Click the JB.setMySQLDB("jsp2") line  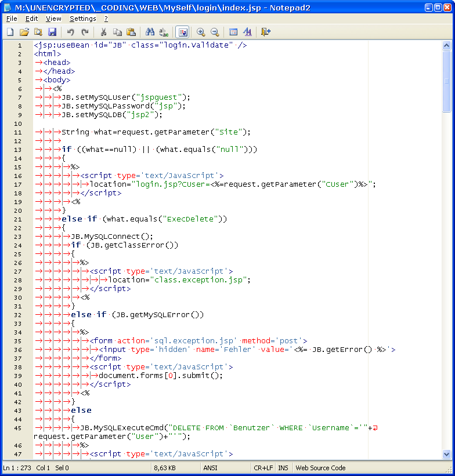coord(112,115)
